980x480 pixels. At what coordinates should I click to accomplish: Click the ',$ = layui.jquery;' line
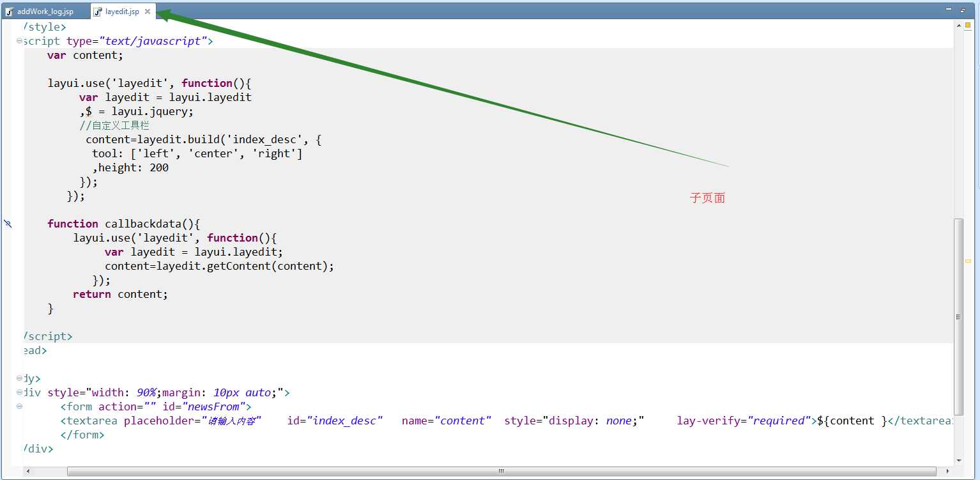[x=136, y=111]
